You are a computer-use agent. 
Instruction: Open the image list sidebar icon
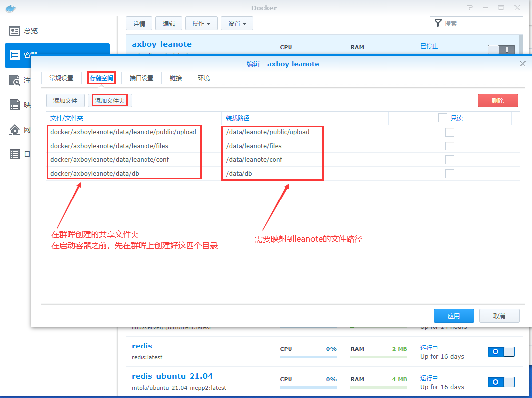tap(14, 105)
